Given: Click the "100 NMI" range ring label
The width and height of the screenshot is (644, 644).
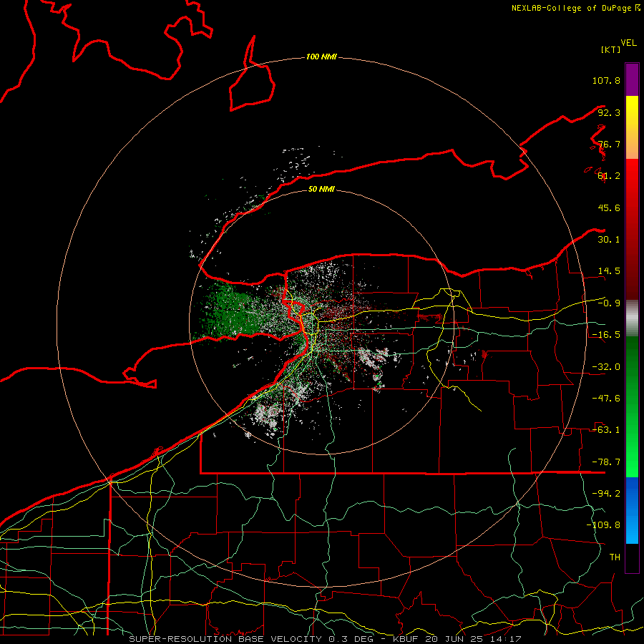Looking at the screenshot, I should pos(321,57).
